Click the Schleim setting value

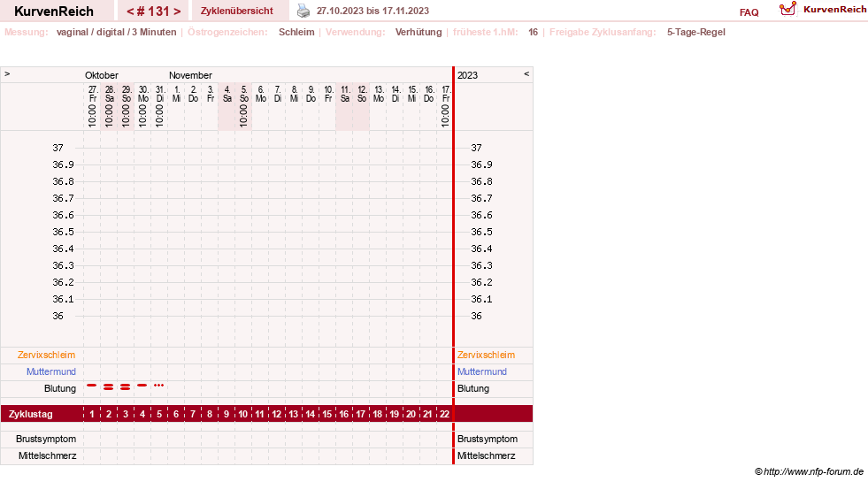pyautogui.click(x=296, y=32)
